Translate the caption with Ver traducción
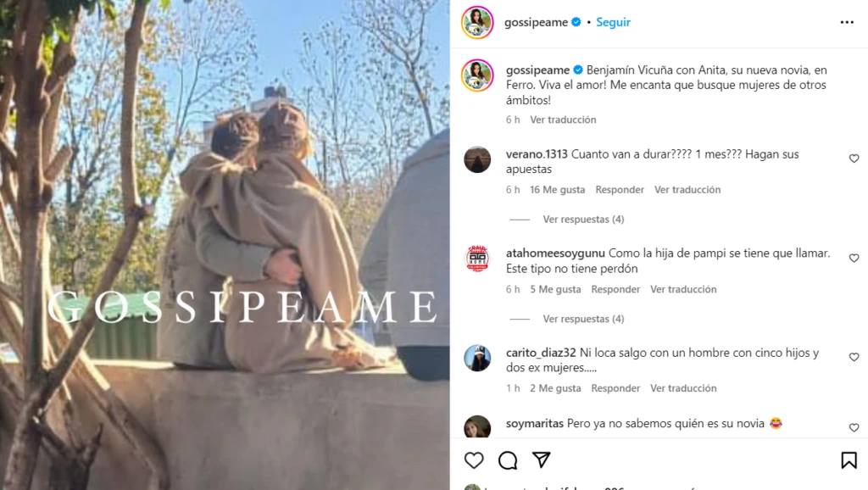 (563, 120)
